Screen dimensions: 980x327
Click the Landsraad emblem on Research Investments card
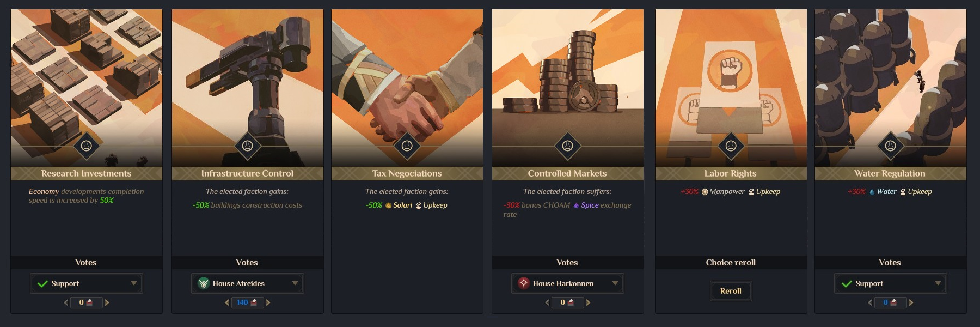click(86, 146)
